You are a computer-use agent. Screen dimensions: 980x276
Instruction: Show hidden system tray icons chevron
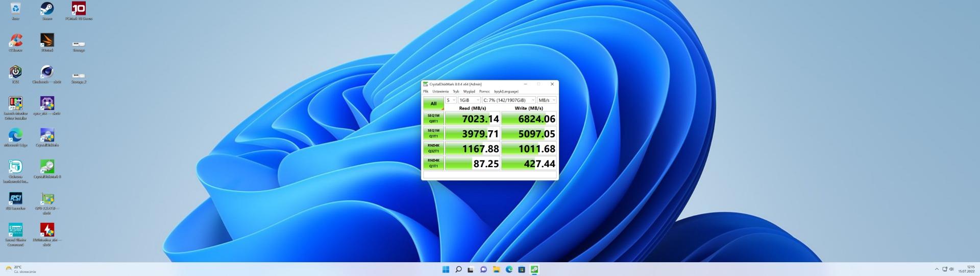point(937,269)
